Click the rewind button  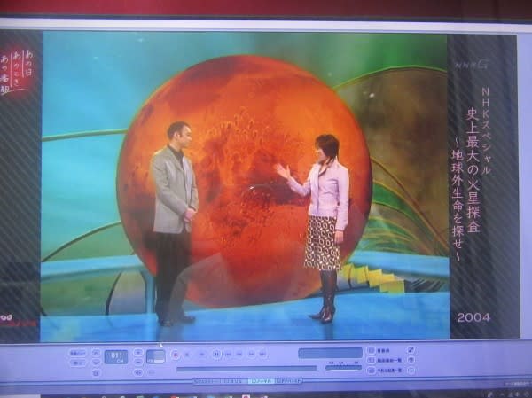pyautogui.click(x=239, y=354)
